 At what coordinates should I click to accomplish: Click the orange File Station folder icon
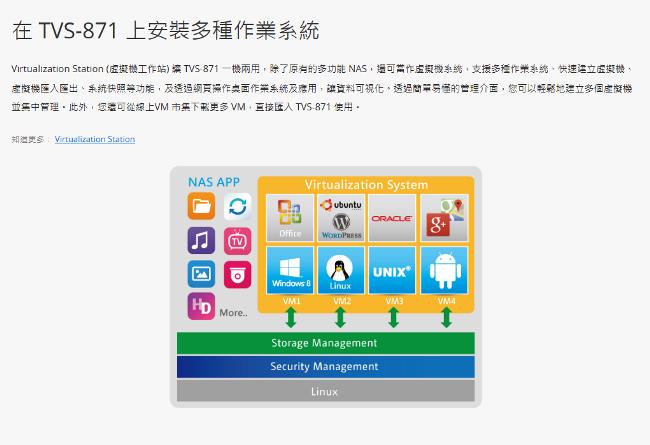pyautogui.click(x=201, y=206)
